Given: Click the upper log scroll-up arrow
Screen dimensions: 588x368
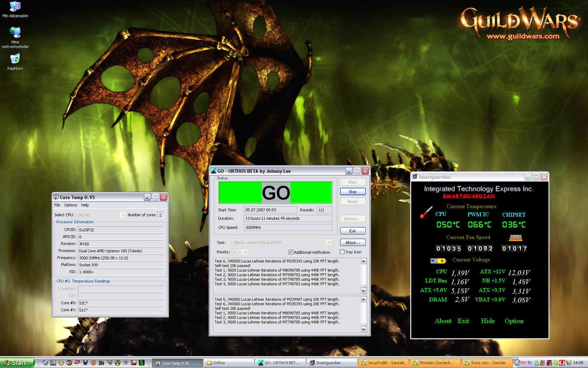Looking at the screenshot, I should [x=363, y=261].
